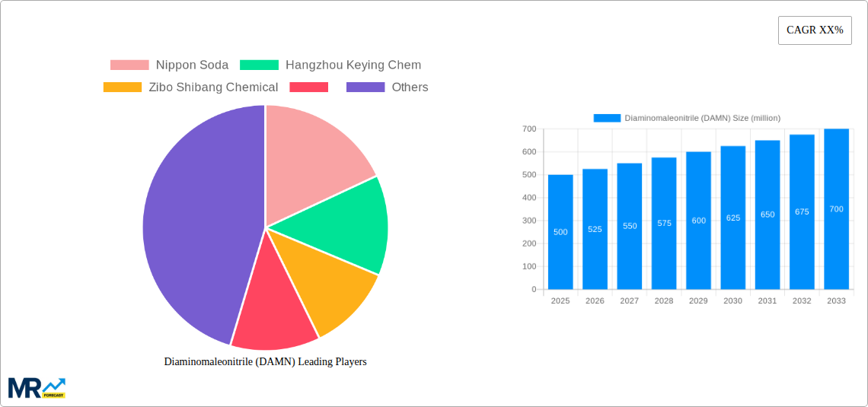
Task: Toggle the blue DAMN Size legend swatch
Action: (x=607, y=118)
